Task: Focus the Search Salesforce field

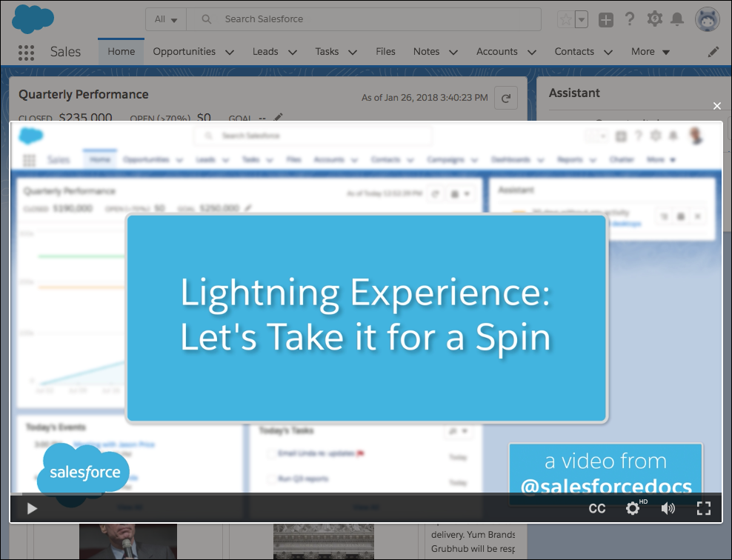Action: [364, 19]
